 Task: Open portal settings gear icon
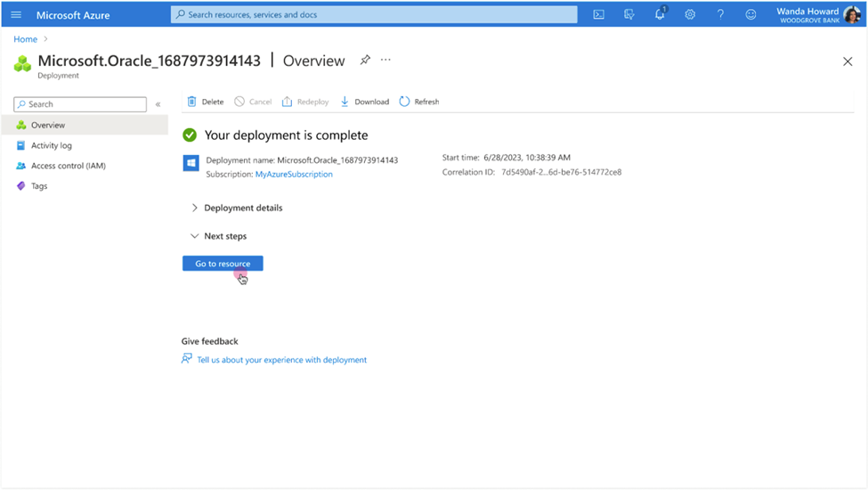[x=690, y=15]
